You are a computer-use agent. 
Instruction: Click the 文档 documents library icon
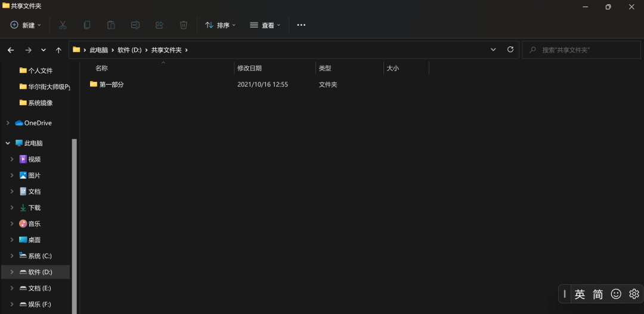[23, 192]
